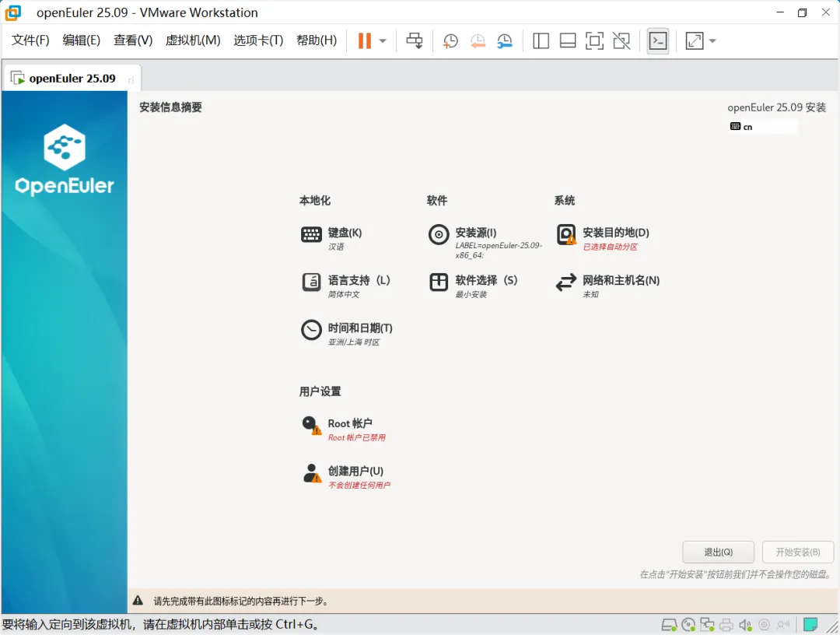The width and height of the screenshot is (840, 635).
Task: Open the snapshot manager icon
Action: coord(504,40)
